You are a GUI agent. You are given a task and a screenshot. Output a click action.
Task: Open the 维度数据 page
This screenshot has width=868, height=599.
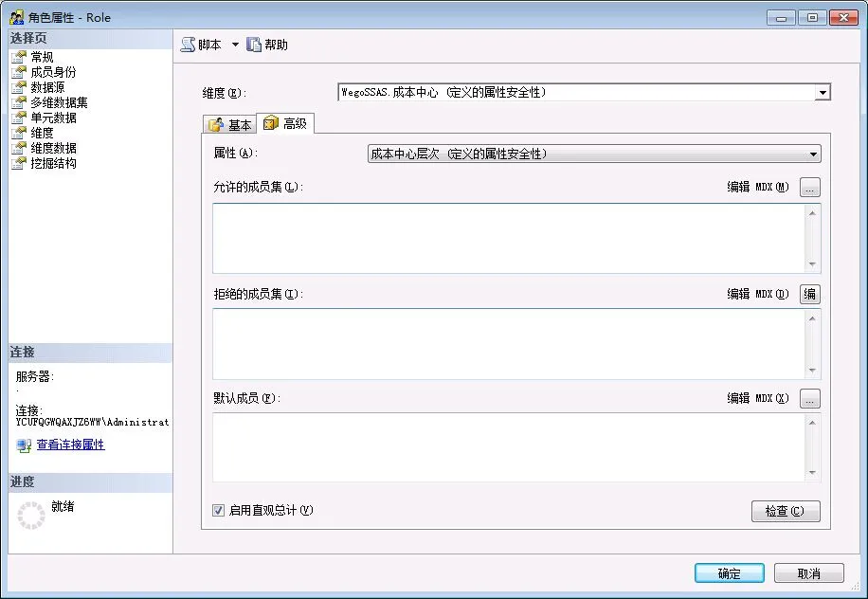click(54, 148)
